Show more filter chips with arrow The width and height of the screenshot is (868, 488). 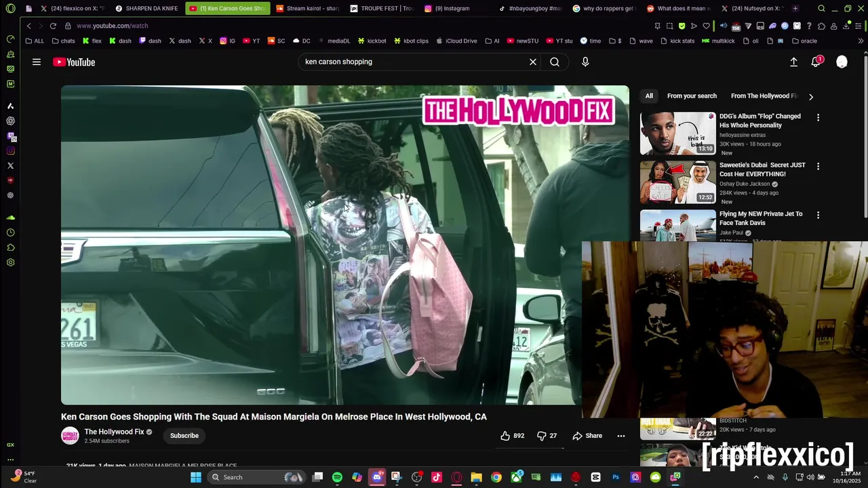tap(811, 97)
